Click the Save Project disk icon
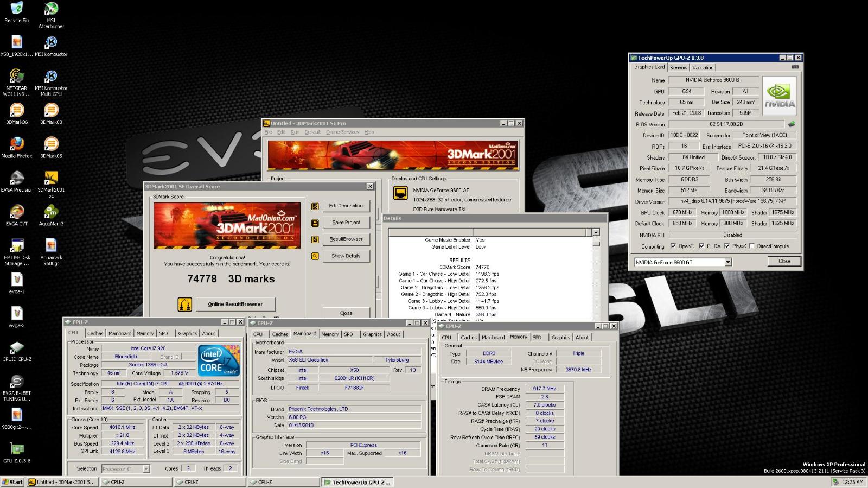The height and width of the screenshot is (488, 868). (x=315, y=223)
